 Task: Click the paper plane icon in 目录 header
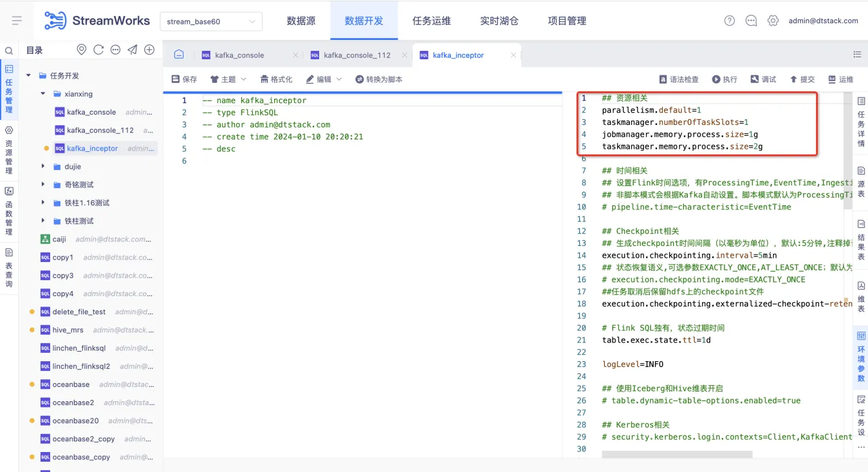132,50
